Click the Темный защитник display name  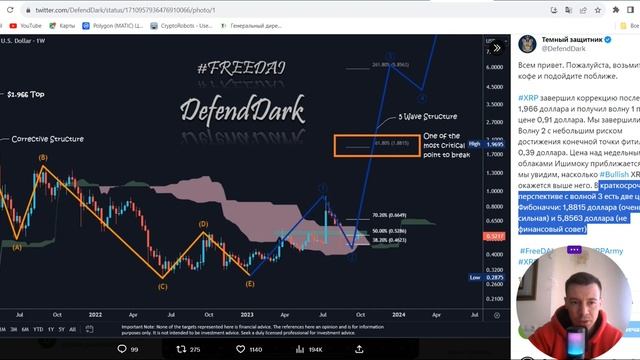pyautogui.click(x=572, y=40)
